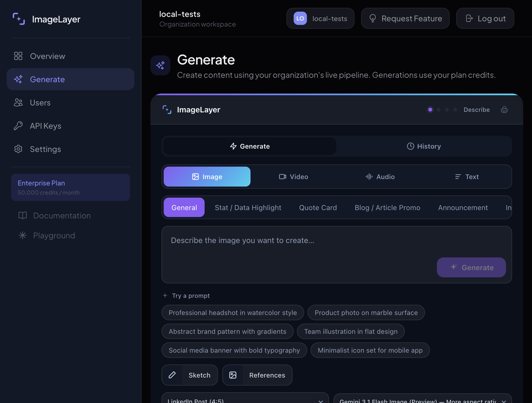532x403 pixels.
Task: Click the Describe step label
Action: 477,110
